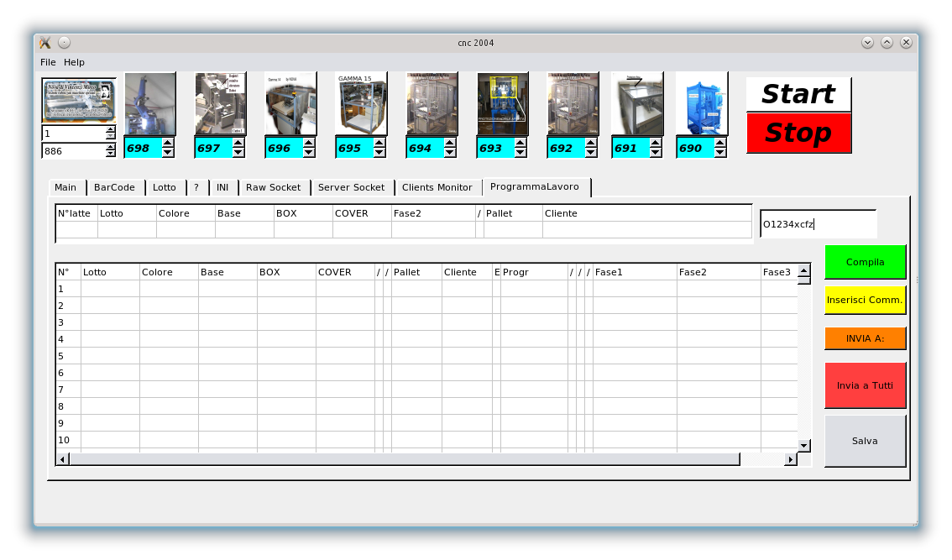Select the GAMMA 15 machine image
952x560 pixels.
click(x=361, y=104)
